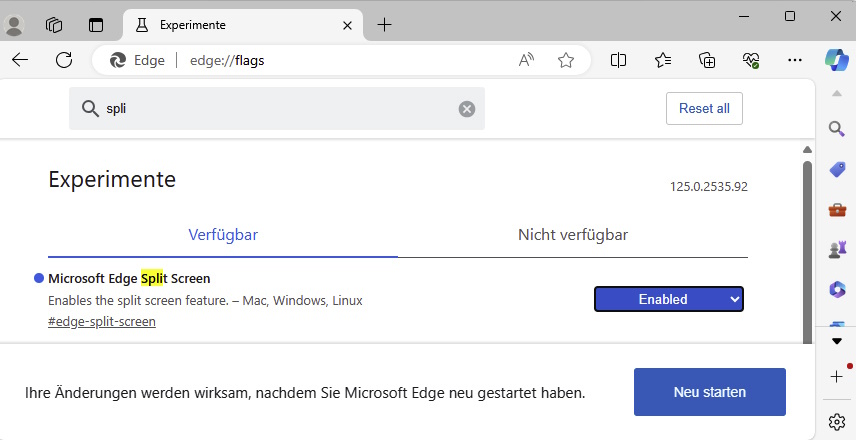Open sidebar Games chess icon

(x=837, y=249)
